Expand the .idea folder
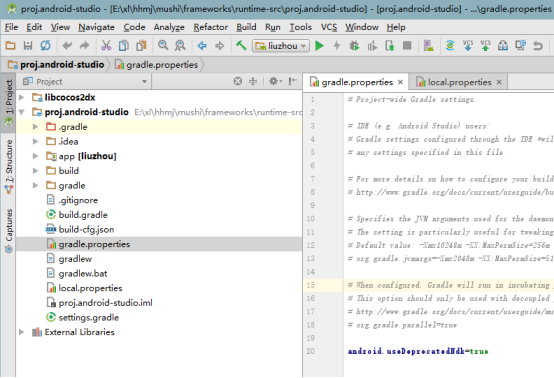The height and width of the screenshot is (378, 554). click(35, 141)
